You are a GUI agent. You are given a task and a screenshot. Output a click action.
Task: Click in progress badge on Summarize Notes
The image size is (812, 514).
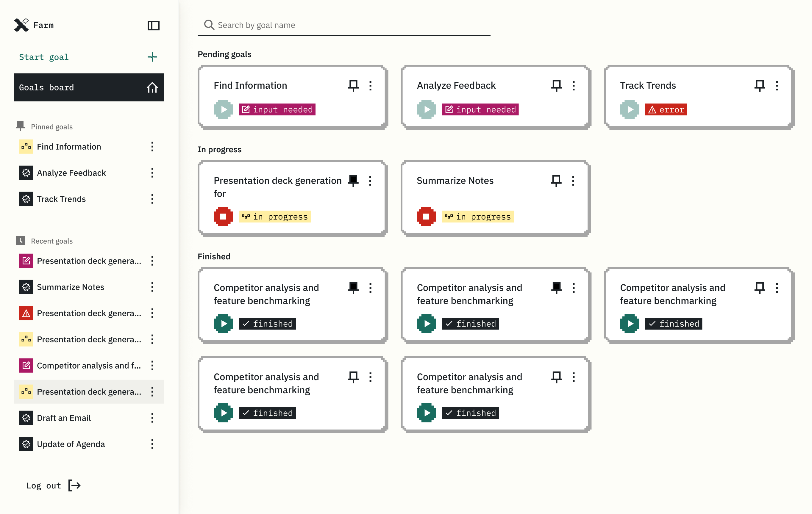[477, 217]
